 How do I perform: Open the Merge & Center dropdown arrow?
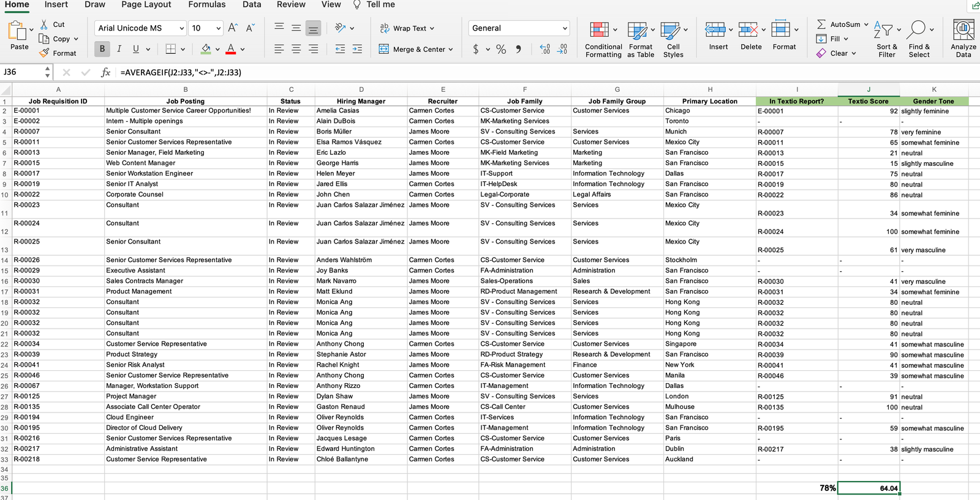[x=451, y=50]
